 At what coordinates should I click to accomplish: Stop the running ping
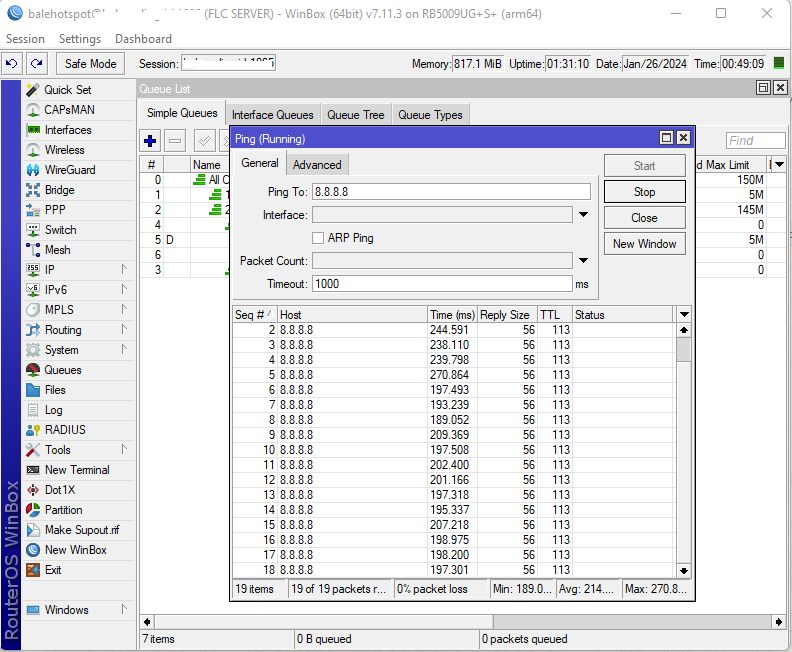(645, 192)
